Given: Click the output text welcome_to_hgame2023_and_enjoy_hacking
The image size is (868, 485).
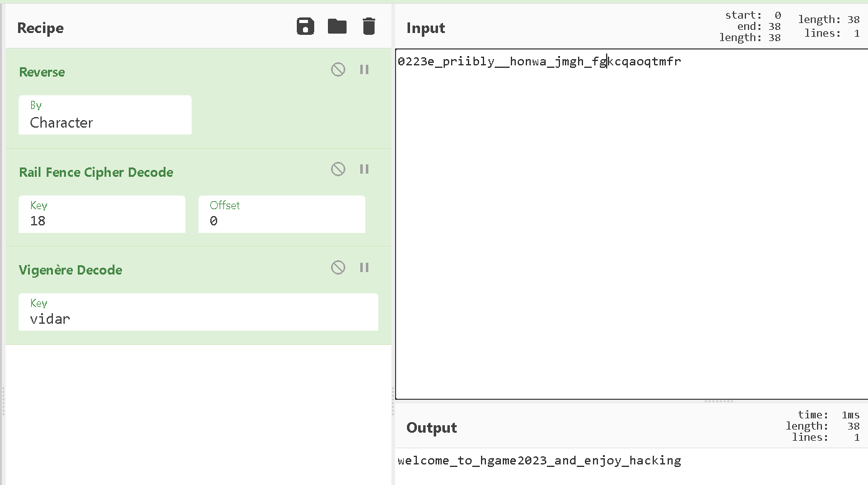Looking at the screenshot, I should click(539, 461).
